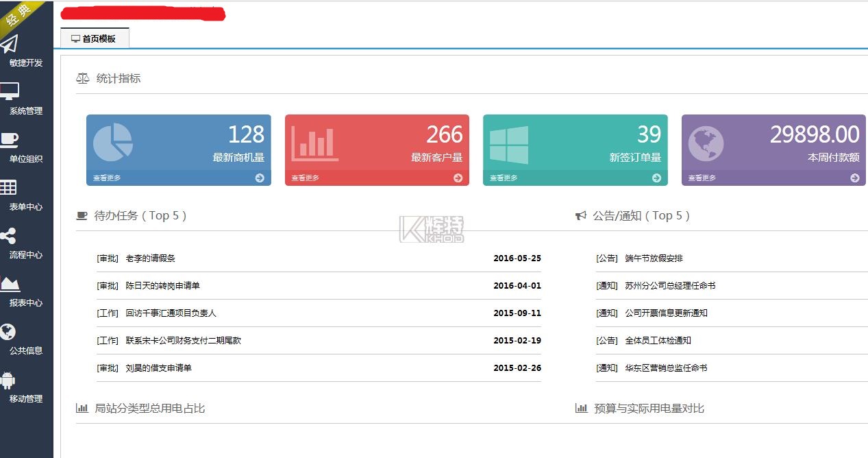The height and width of the screenshot is (458, 868).
Task: Open the 老李的请假条 approval task
Action: pos(151,258)
